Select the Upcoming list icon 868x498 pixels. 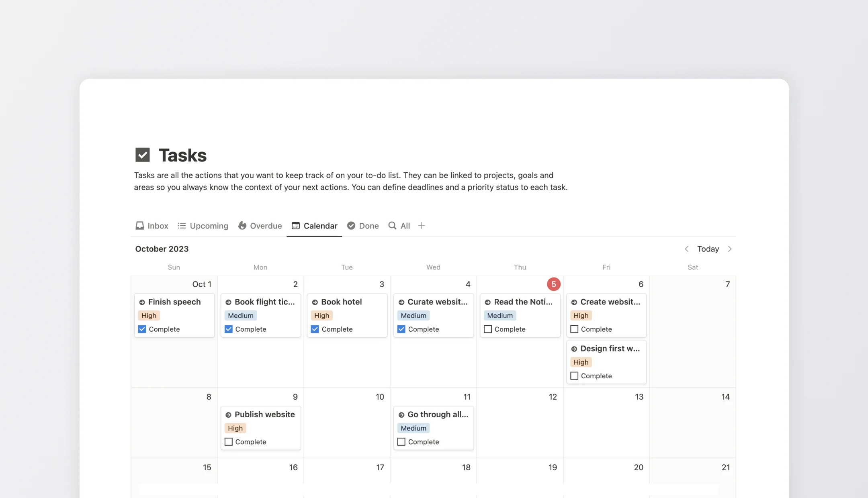pos(182,226)
